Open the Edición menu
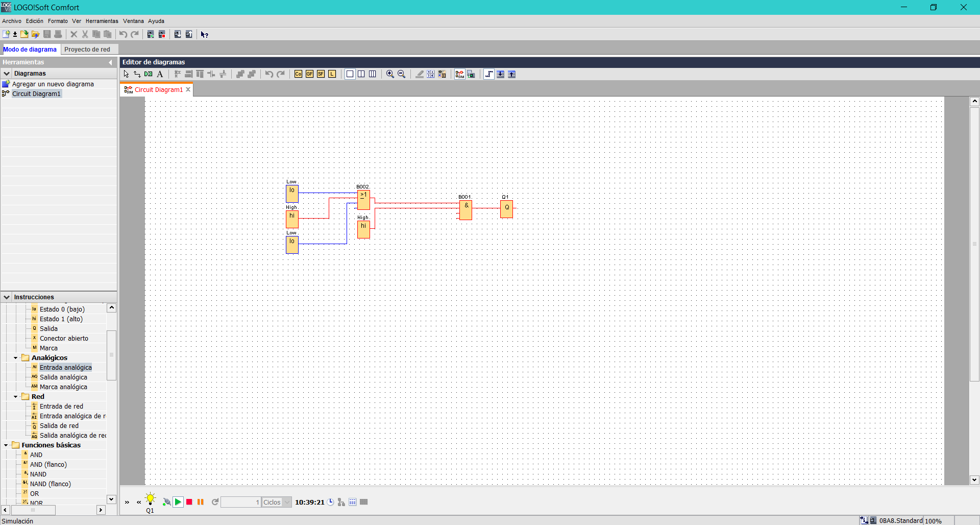 pos(35,21)
